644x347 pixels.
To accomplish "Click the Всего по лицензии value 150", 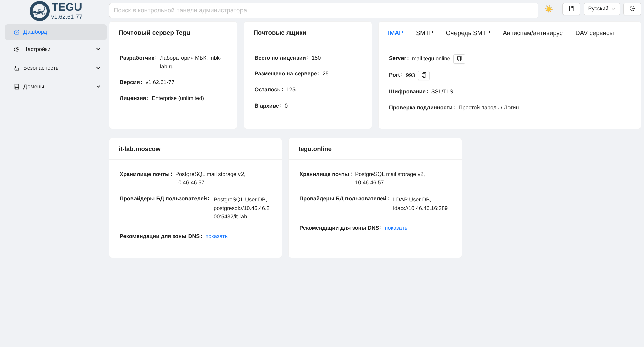I will click(316, 58).
